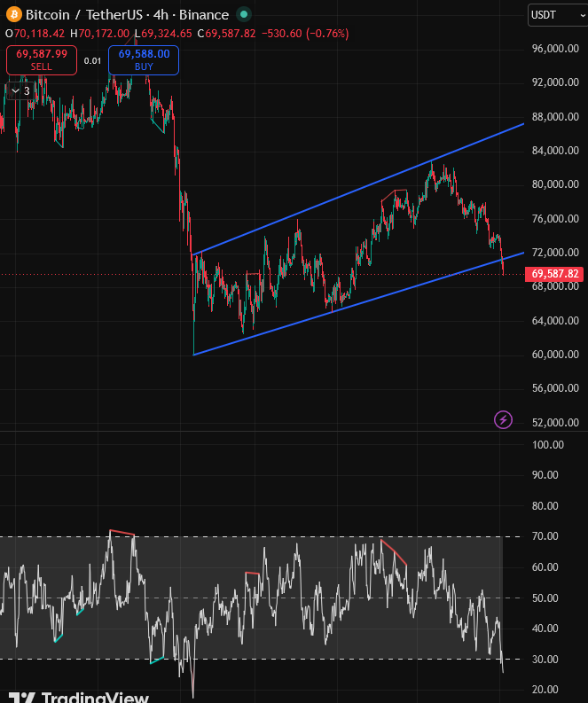
Task: Click the low price value L69,324.65
Action: 163,34
